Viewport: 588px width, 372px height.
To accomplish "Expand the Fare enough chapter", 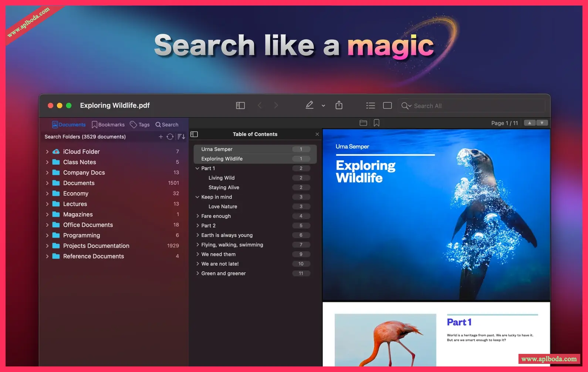I will coord(197,216).
